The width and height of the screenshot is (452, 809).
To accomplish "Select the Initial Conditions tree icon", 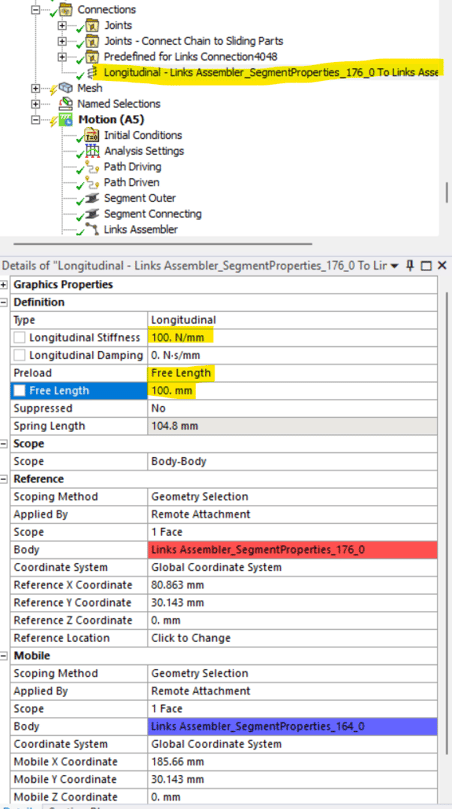I will tap(92, 136).
